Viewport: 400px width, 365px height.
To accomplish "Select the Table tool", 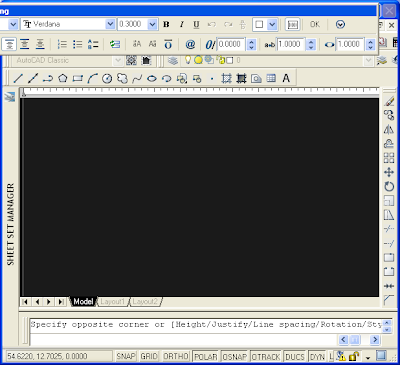I will [271, 78].
